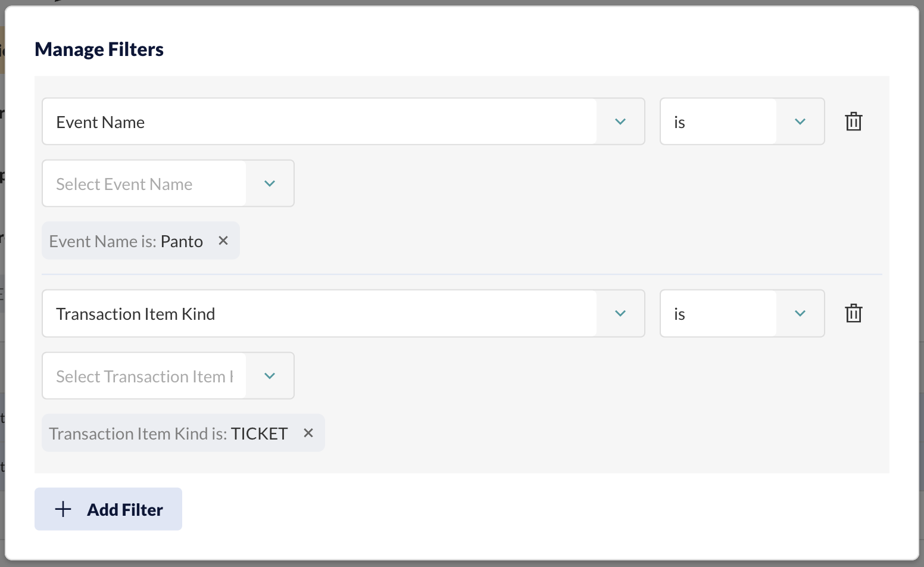Click the Transaction Item Kind field text
This screenshot has width=924, height=567.
pos(136,314)
